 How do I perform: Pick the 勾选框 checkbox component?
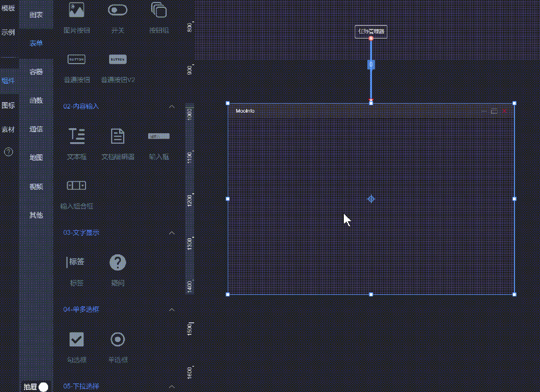[77, 339]
